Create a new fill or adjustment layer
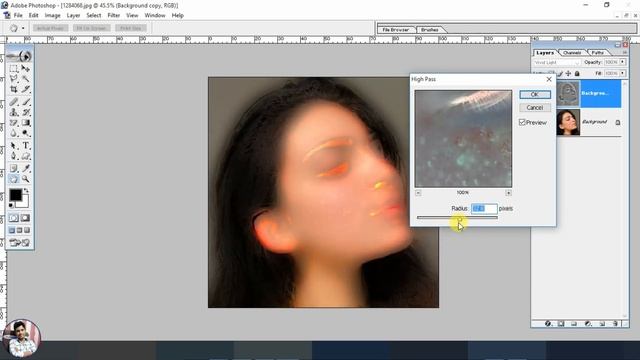 [x=588, y=324]
